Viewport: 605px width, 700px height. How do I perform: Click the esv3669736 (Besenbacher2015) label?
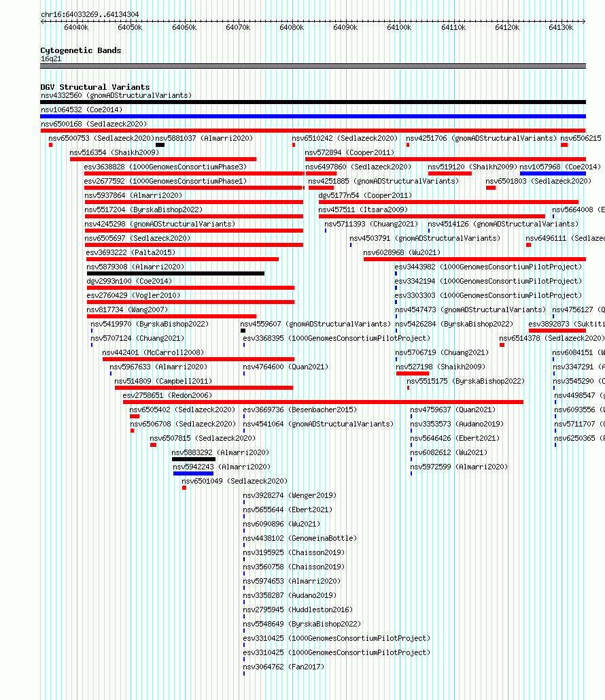pyautogui.click(x=300, y=410)
